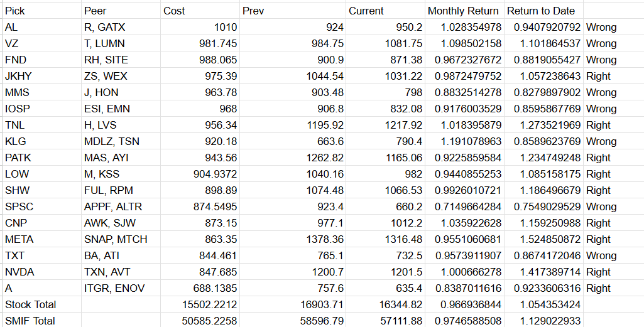Image resolution: width=644 pixels, height=327 pixels.
Task: Select the 'Cost' header cell
Action: 200,11
